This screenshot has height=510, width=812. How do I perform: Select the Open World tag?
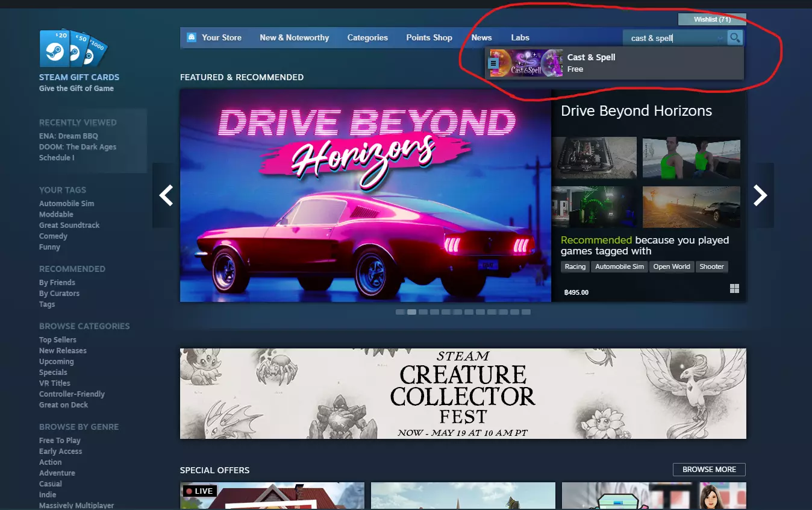coord(672,266)
